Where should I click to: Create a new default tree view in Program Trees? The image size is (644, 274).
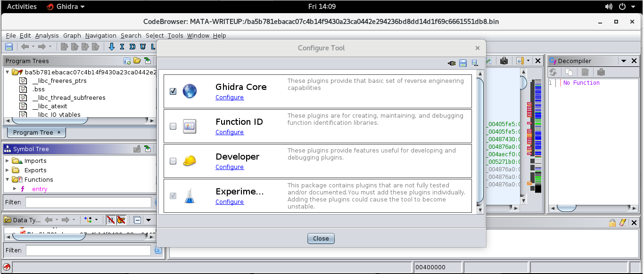[x=127, y=61]
